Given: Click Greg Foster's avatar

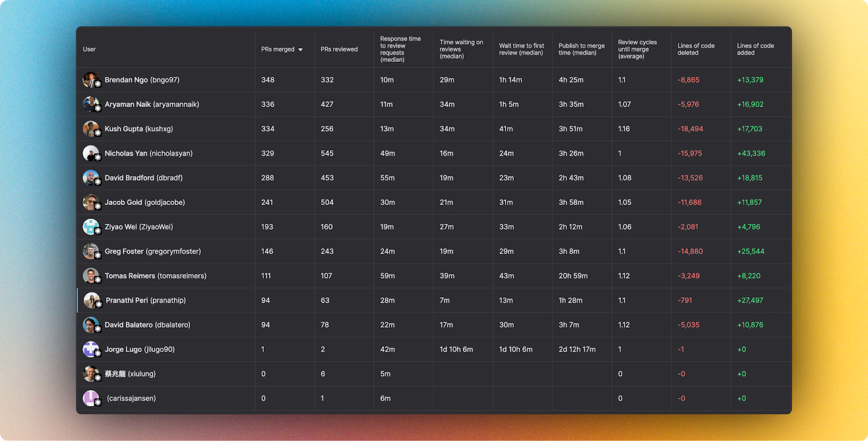Looking at the screenshot, I should (91, 251).
